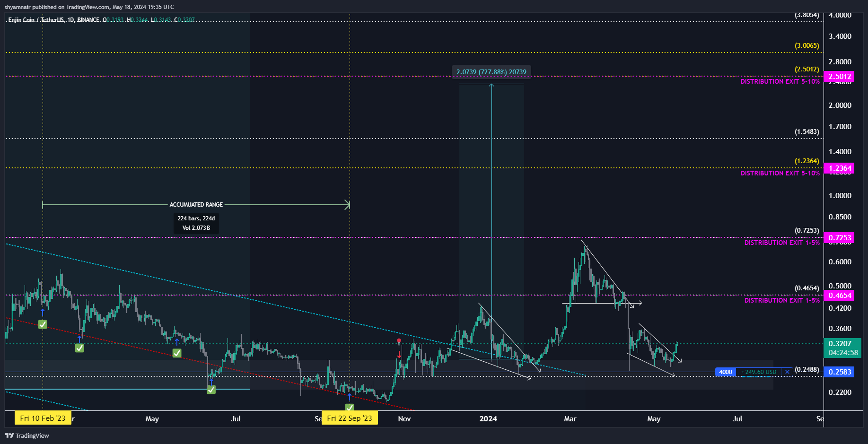Image resolution: width=868 pixels, height=444 pixels.
Task: Click 2024 on the time axis
Action: [488, 419]
